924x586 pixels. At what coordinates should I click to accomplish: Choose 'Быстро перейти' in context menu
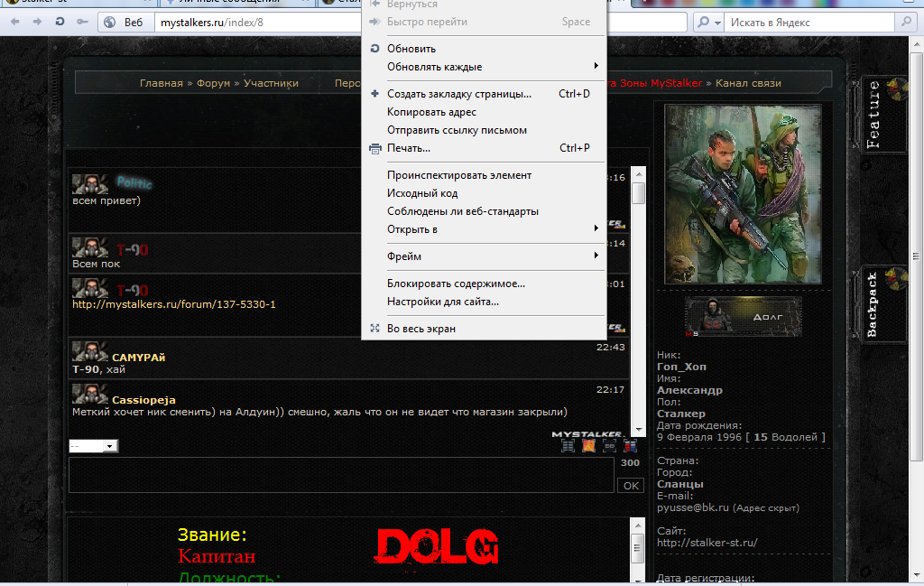coord(484,22)
